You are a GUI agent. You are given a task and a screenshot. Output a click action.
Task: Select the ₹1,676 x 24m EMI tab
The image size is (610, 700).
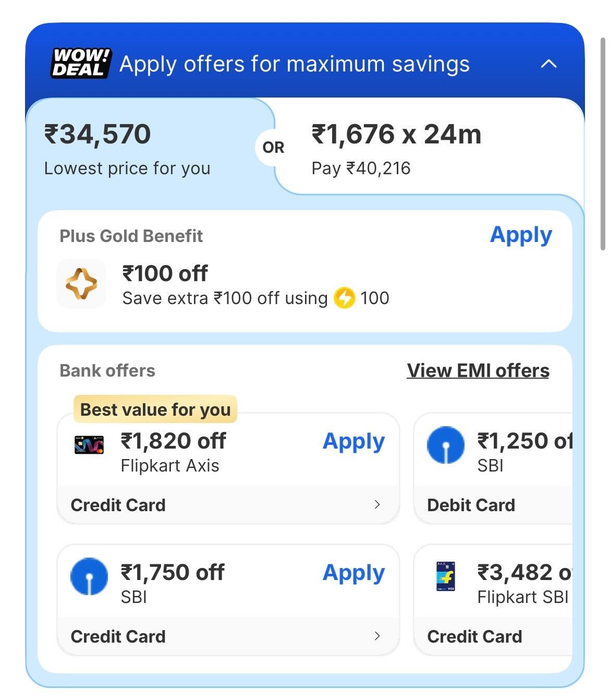coord(396,147)
